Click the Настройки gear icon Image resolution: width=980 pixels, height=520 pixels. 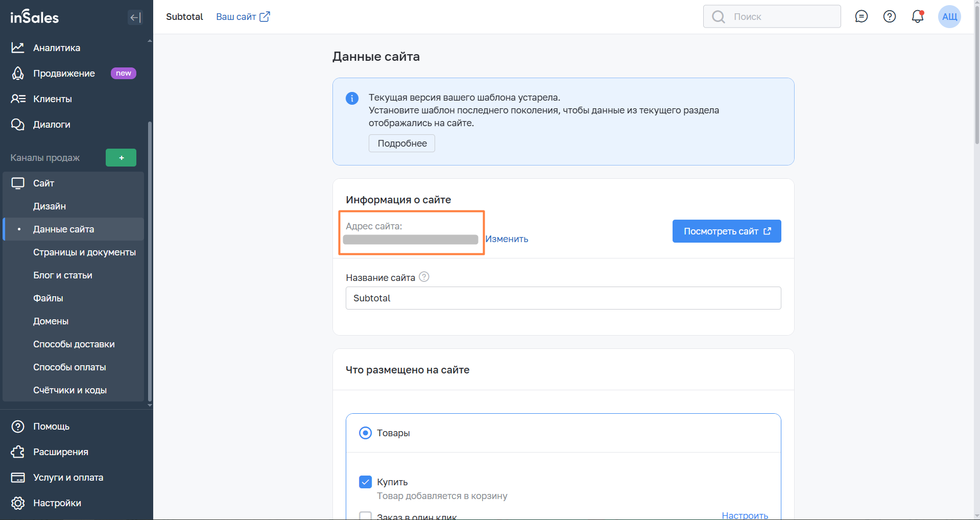18,503
